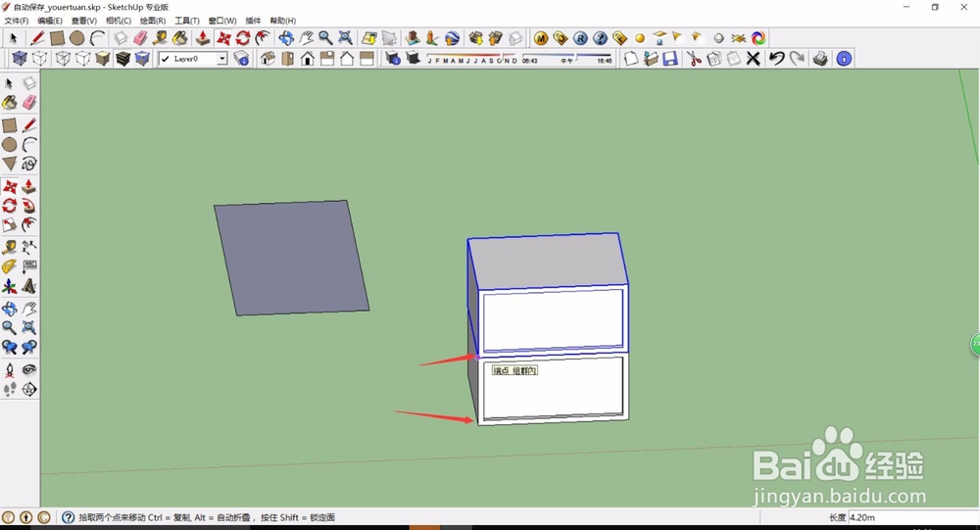
Task: Open the 窗口(W) menu
Action: click(x=221, y=21)
